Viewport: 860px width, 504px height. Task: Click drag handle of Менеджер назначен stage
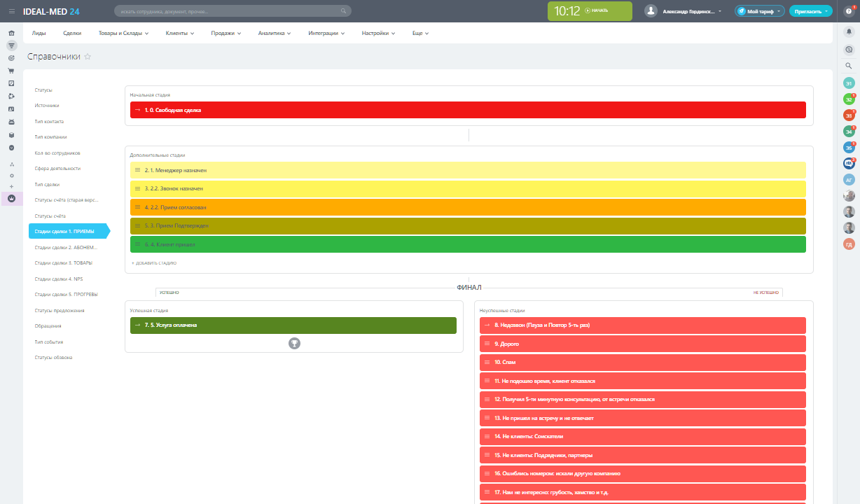(x=138, y=170)
